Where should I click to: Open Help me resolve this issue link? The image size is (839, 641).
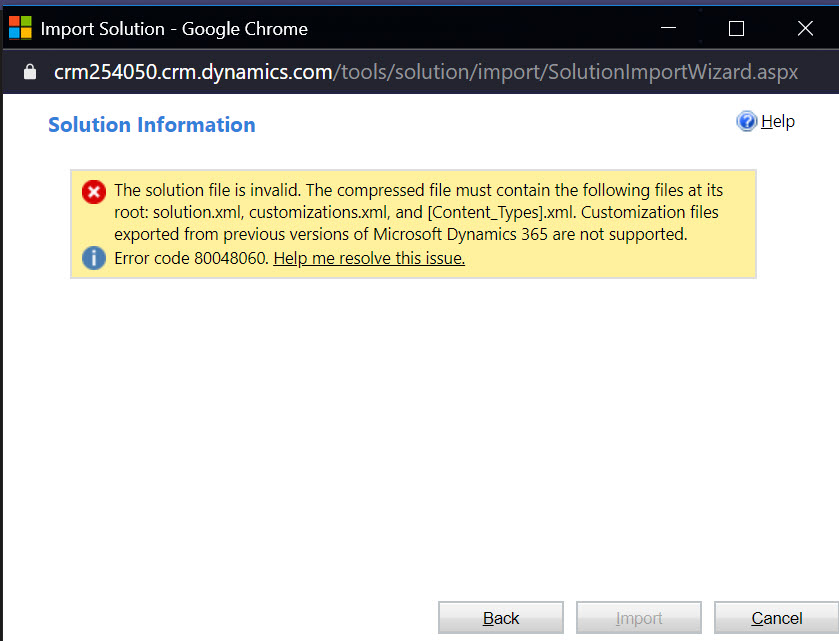369,258
